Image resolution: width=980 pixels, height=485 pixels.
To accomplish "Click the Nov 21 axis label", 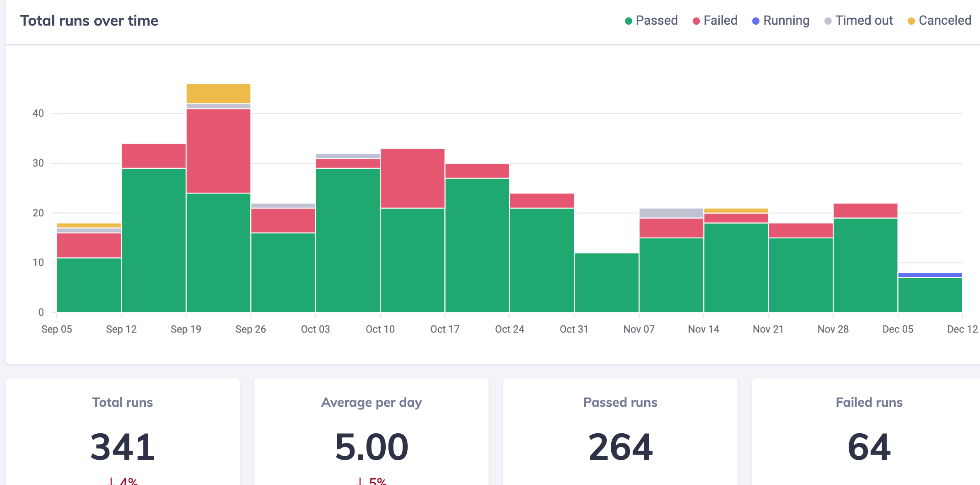I will (x=768, y=329).
